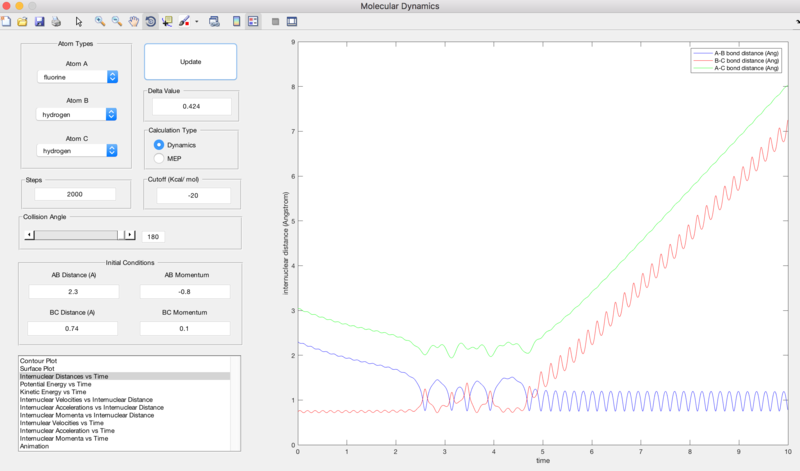
Task: Select the Zoom In magnifier tool
Action: [x=99, y=21]
